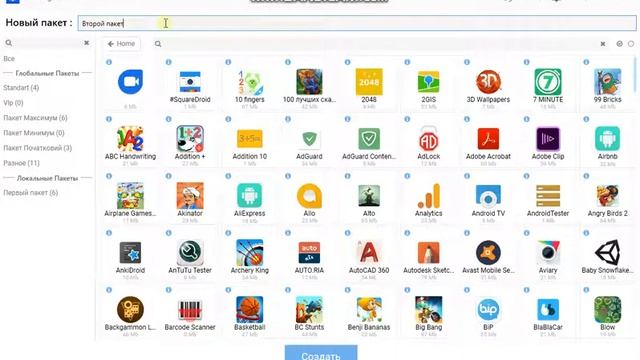
Task: Select the AliExpress app icon
Action: point(250,196)
